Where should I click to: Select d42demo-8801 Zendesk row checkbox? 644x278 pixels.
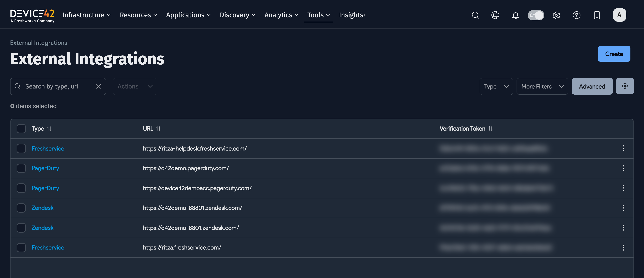click(21, 227)
